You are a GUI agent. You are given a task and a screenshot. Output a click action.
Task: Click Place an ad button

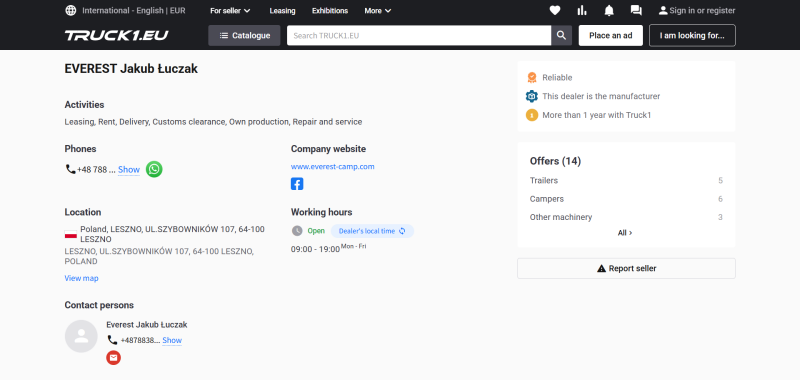pyautogui.click(x=611, y=36)
